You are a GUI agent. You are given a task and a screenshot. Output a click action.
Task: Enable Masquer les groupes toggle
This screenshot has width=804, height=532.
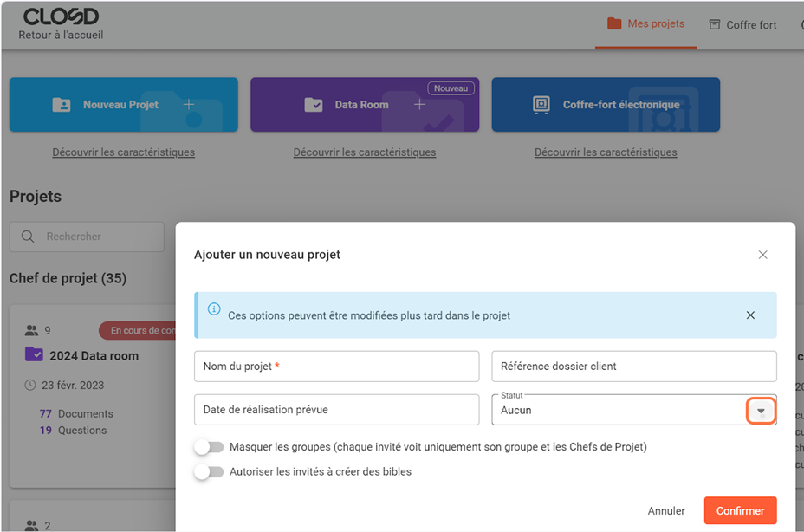pos(209,447)
